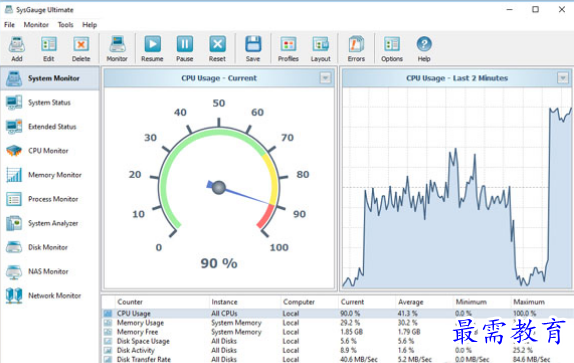Click the SysGauge Ultimate title bar icon
Image resolution: width=574 pixels, height=363 pixels.
[8, 10]
